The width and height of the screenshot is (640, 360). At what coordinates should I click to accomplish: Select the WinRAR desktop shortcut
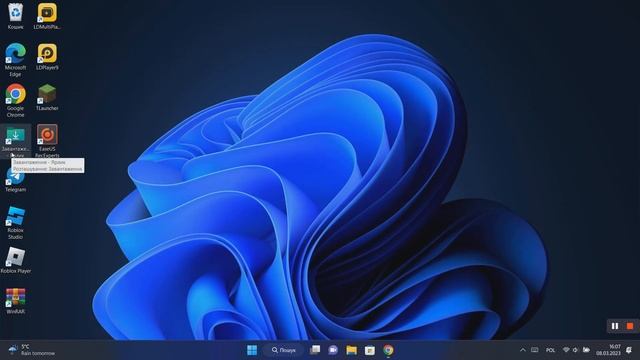pos(16,301)
